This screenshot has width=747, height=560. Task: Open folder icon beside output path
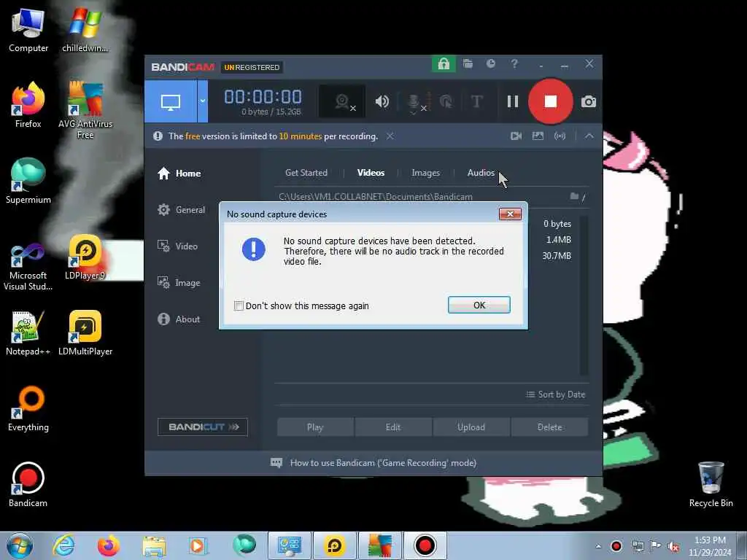point(575,196)
